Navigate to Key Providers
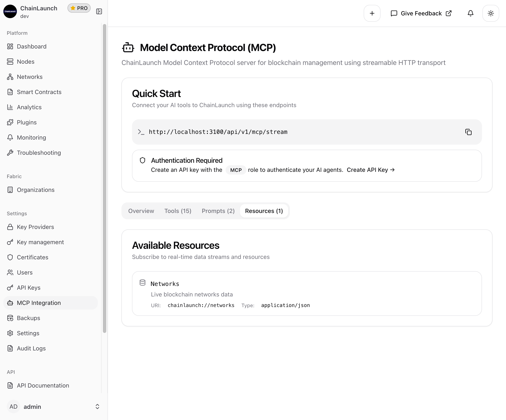Screen dimensions: 506x420 35,227
